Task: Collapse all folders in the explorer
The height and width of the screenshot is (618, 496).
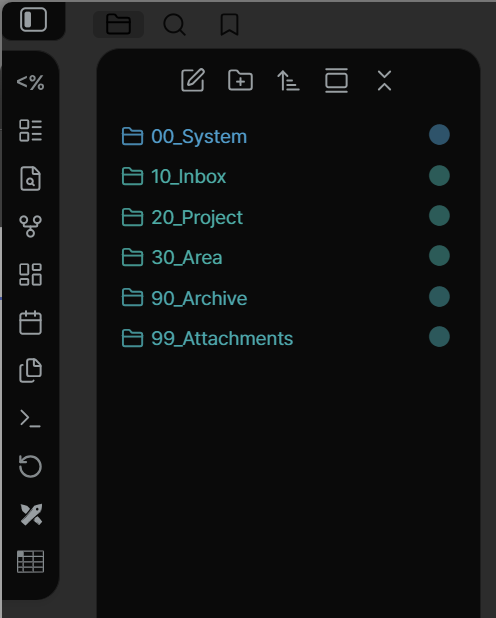Action: click(384, 80)
